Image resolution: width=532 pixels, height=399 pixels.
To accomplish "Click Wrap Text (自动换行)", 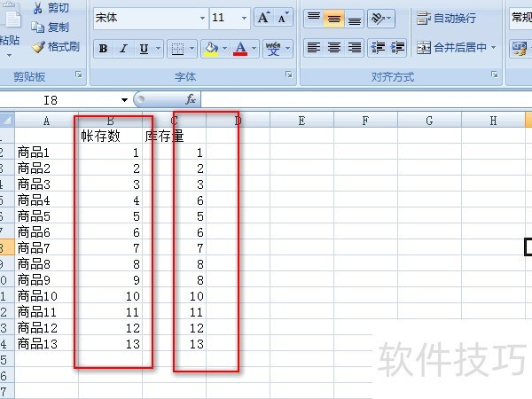I will coord(446,18).
